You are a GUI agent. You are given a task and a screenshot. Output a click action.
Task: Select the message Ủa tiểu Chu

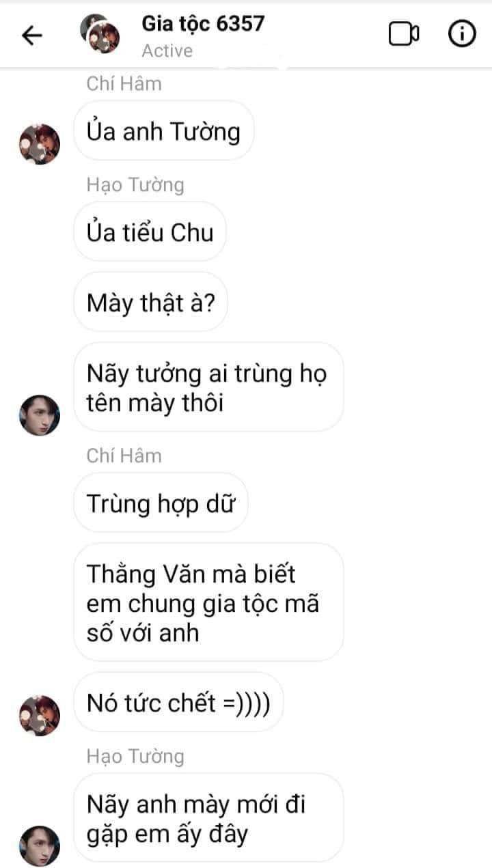click(150, 232)
